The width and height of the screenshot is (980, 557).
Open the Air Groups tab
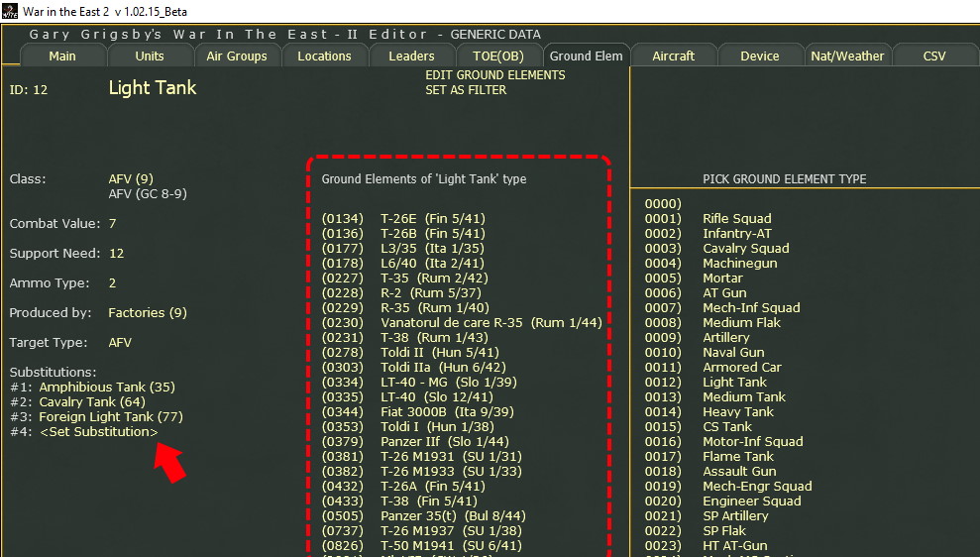click(x=236, y=56)
